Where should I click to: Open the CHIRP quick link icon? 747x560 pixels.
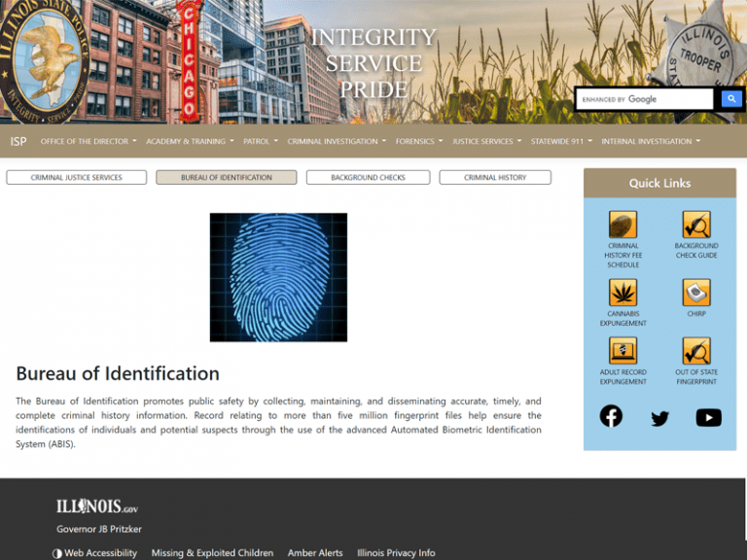click(x=696, y=293)
